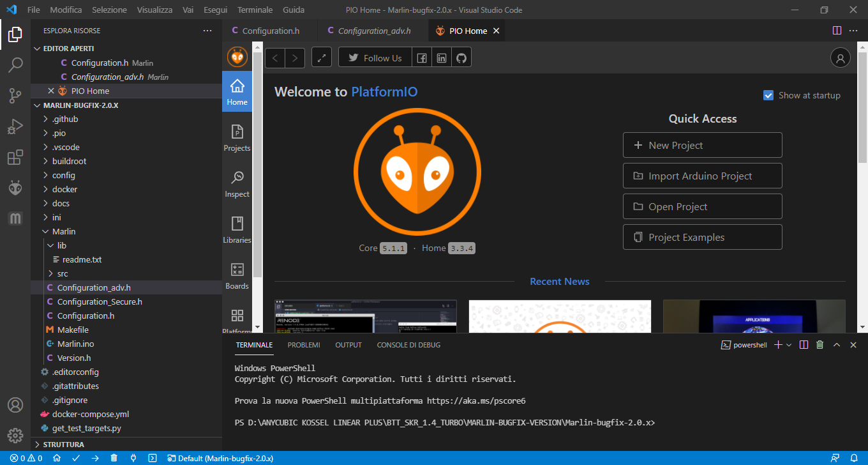Open the Extensions view
The height and width of the screenshot is (465, 868).
point(15,157)
